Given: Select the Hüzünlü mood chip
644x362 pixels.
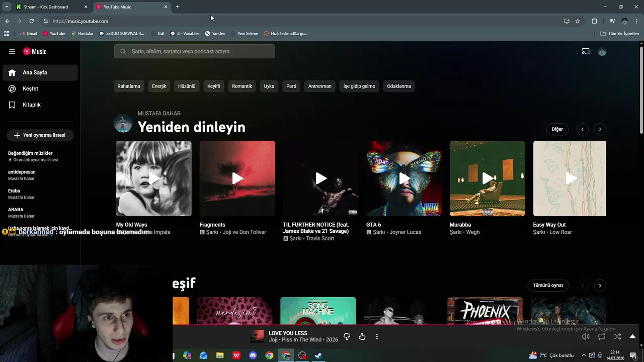Looking at the screenshot, I should coord(187,86).
